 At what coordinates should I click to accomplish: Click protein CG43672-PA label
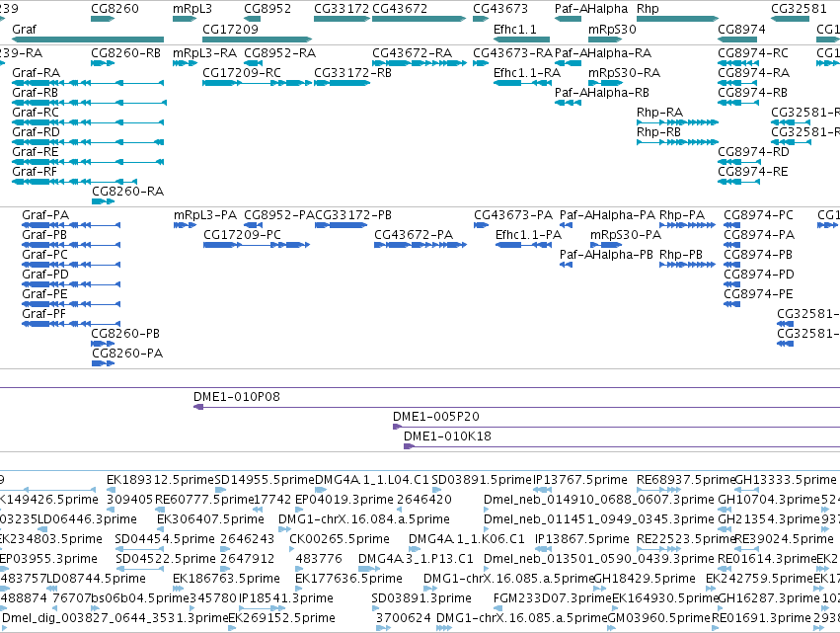click(414, 235)
